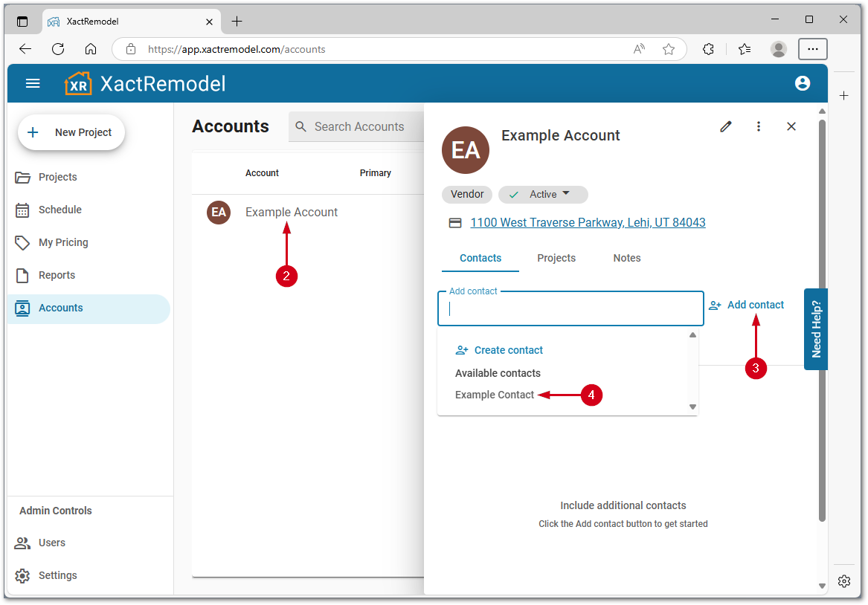The image size is (868, 605).
Task: Open the user profile icon in header
Action: click(x=802, y=83)
